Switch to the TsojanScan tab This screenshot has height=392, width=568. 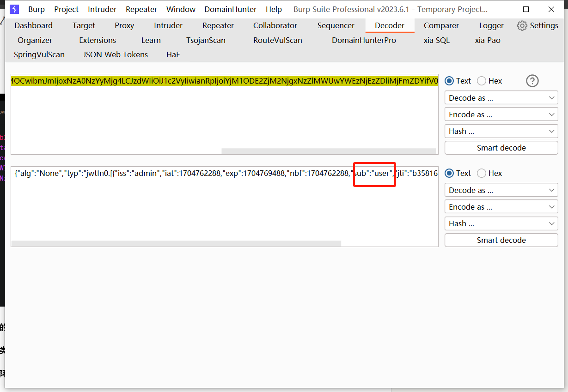pos(206,41)
